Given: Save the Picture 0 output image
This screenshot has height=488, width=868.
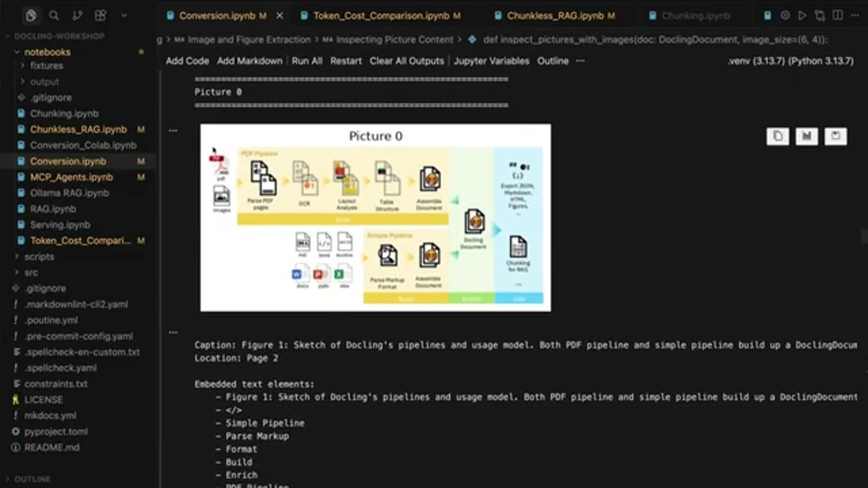Looking at the screenshot, I should coord(835,136).
